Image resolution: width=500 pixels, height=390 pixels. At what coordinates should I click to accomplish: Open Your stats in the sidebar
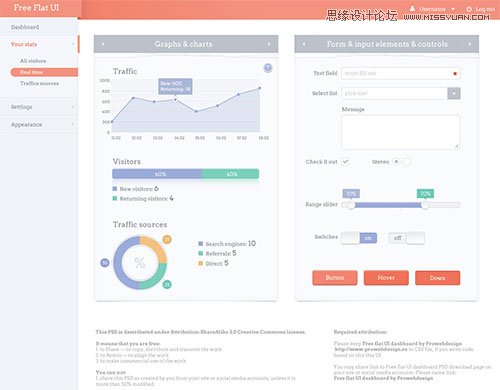point(24,44)
